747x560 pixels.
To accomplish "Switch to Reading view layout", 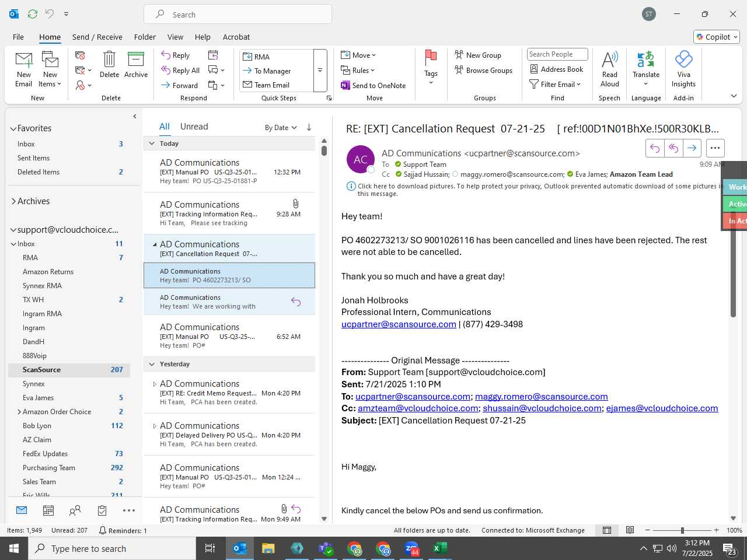I will (630, 530).
